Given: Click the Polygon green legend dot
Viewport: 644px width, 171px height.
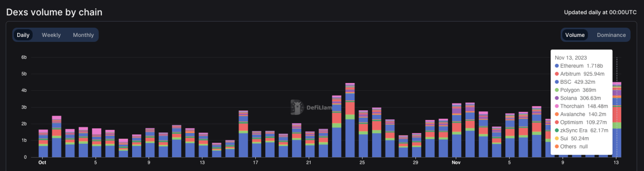Looking at the screenshot, I should 557,90.
